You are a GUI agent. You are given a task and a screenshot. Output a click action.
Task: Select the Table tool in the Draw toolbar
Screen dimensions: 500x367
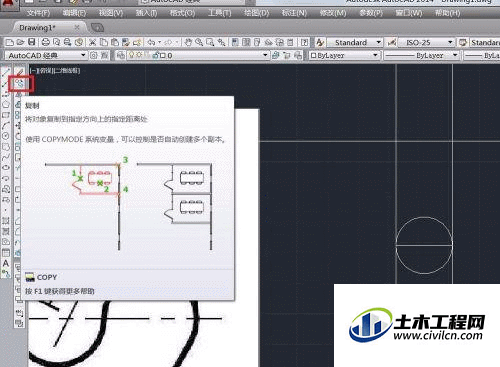6,252
